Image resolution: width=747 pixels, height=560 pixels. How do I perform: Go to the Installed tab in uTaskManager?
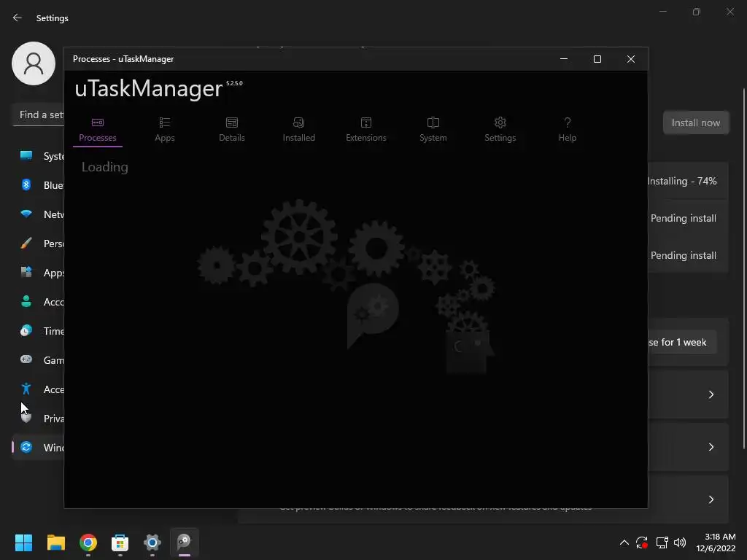(298, 130)
